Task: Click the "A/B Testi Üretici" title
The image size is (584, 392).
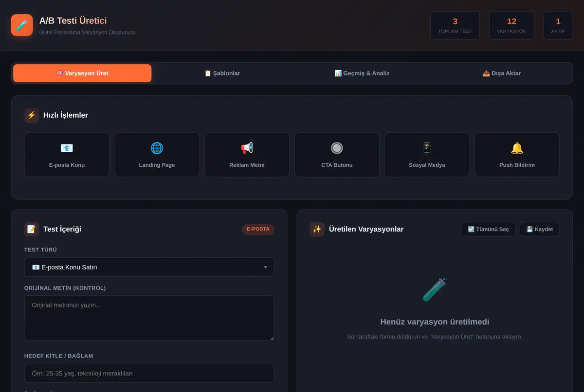Action: 73,20
